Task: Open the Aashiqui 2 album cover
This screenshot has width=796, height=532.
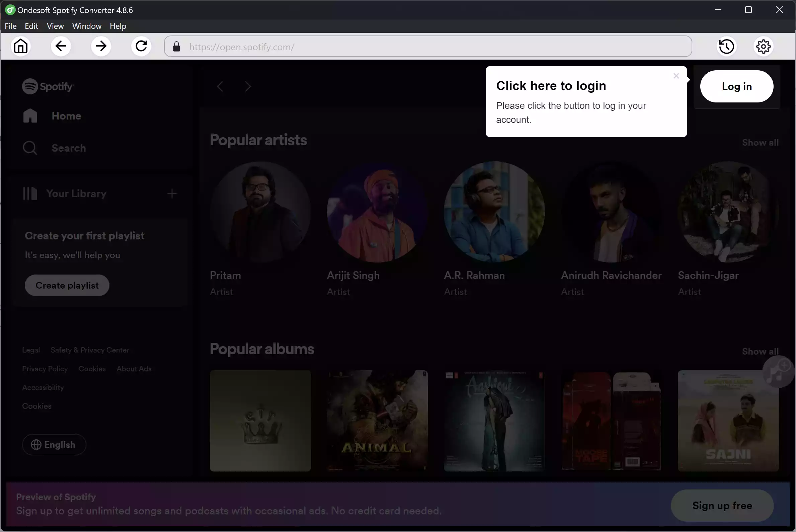Action: coord(494,421)
